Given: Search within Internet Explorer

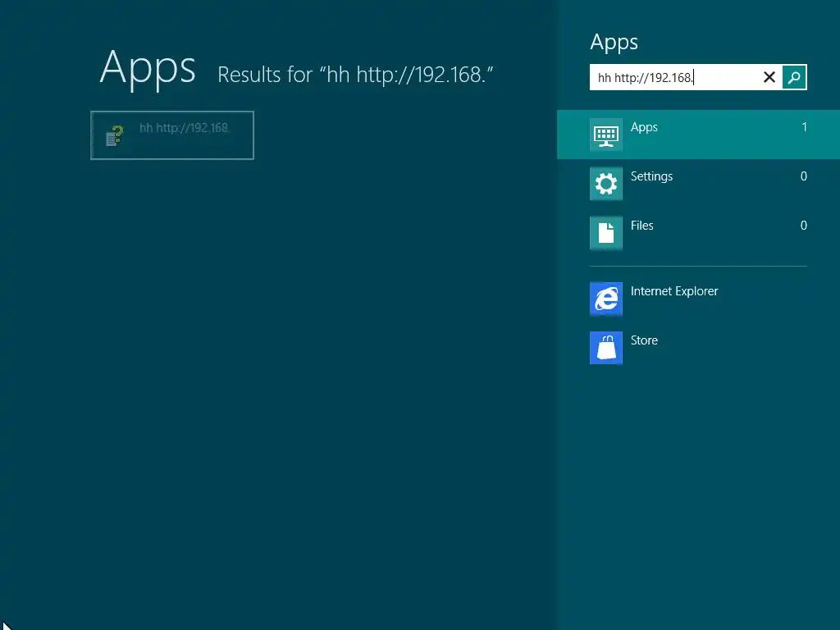Looking at the screenshot, I should [x=698, y=299].
